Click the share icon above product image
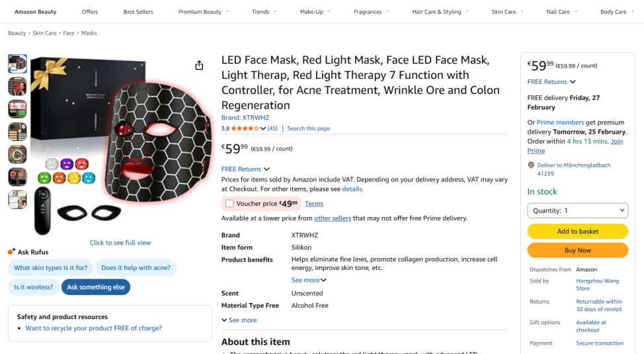 point(199,65)
